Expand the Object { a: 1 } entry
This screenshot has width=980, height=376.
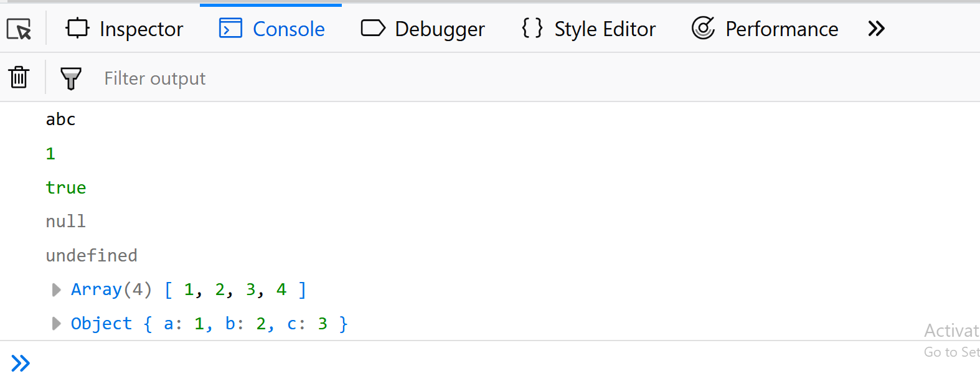tap(55, 323)
